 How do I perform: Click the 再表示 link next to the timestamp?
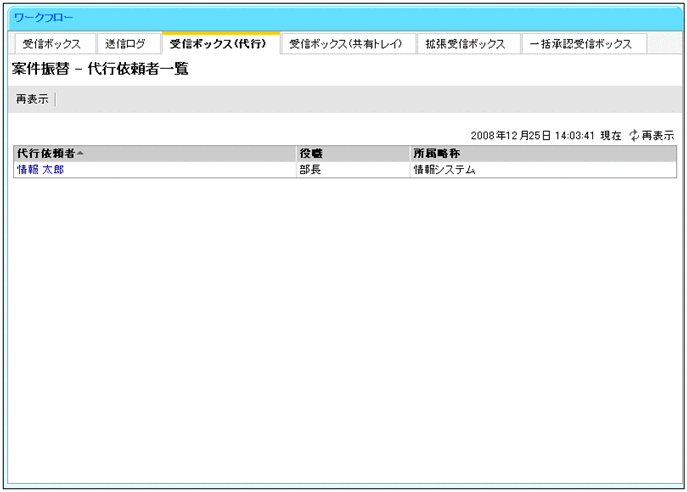(x=658, y=135)
